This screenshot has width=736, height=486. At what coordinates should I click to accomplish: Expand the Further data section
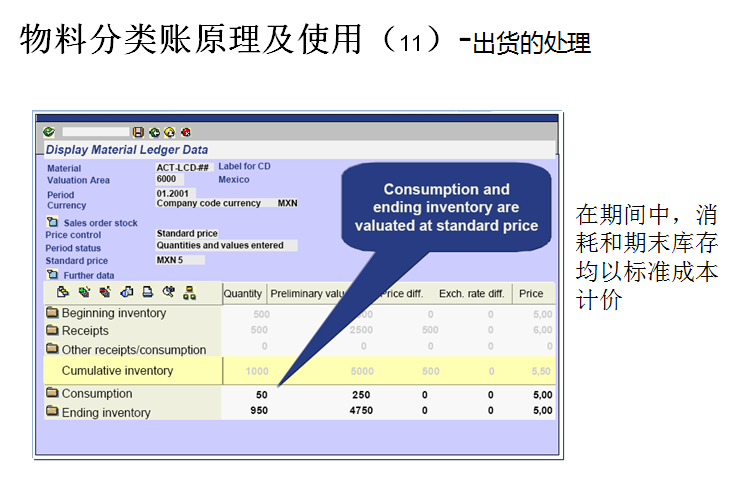[x=52, y=274]
